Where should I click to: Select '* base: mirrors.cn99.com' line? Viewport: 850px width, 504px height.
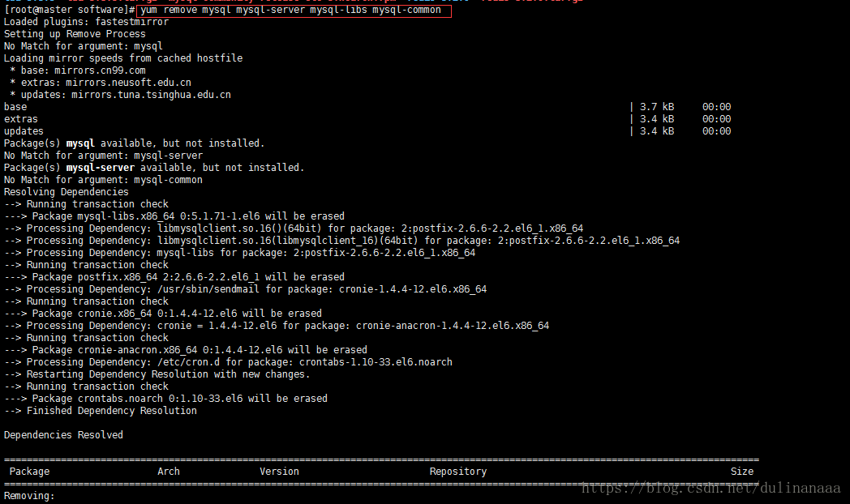pyautogui.click(x=78, y=70)
